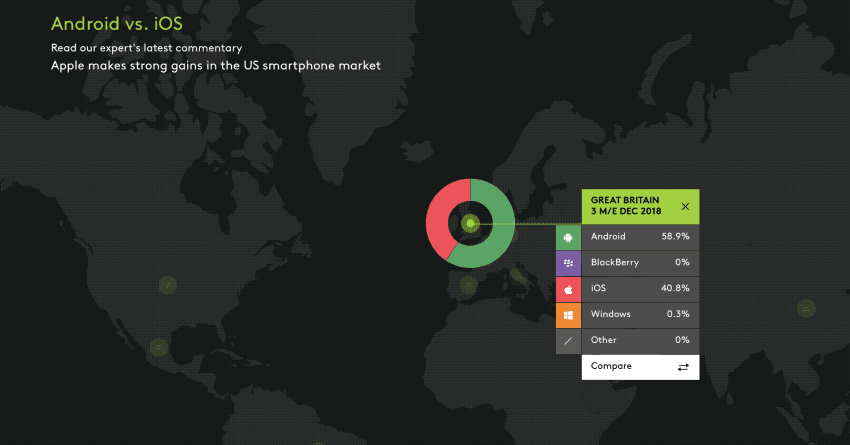The height and width of the screenshot is (445, 850).
Task: Click the Compare swap arrows icon
Action: tap(683, 367)
